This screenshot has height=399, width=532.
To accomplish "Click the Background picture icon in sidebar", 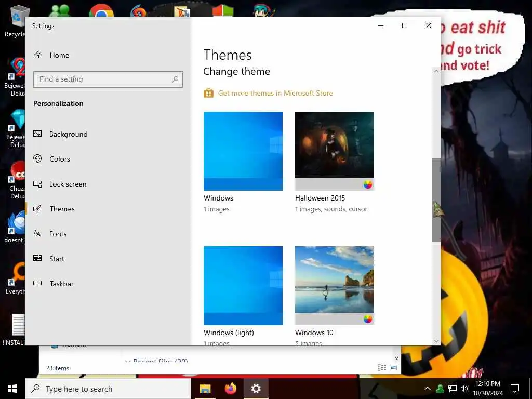I will [x=37, y=134].
